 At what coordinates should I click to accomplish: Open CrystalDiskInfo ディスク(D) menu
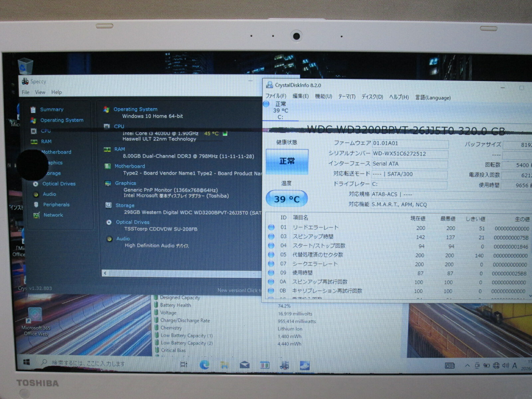pos(372,97)
